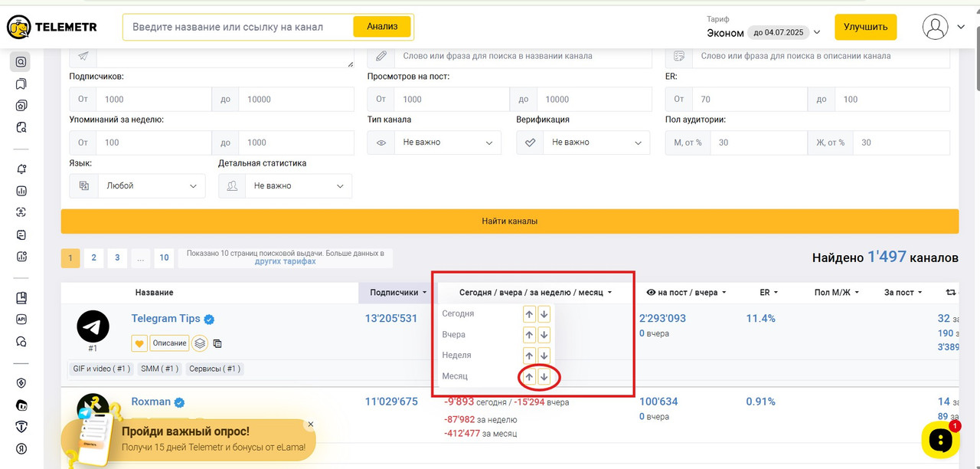Open the chat support widget icon

click(940, 440)
